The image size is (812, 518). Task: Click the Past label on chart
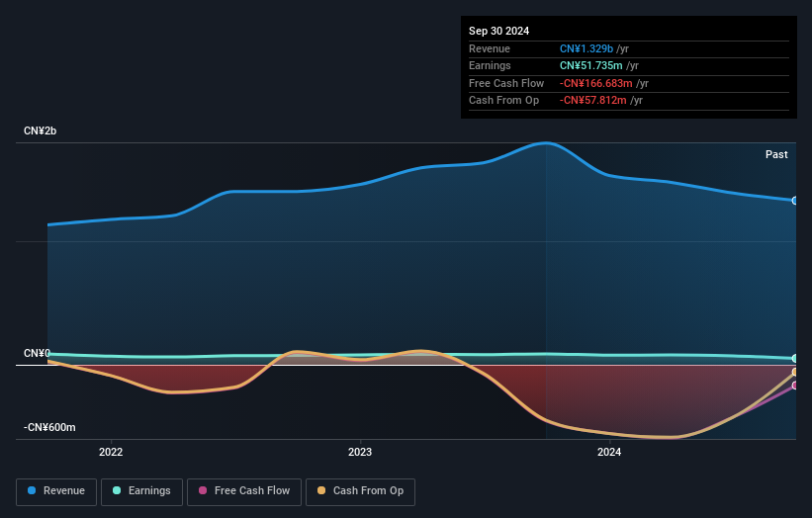pos(776,154)
